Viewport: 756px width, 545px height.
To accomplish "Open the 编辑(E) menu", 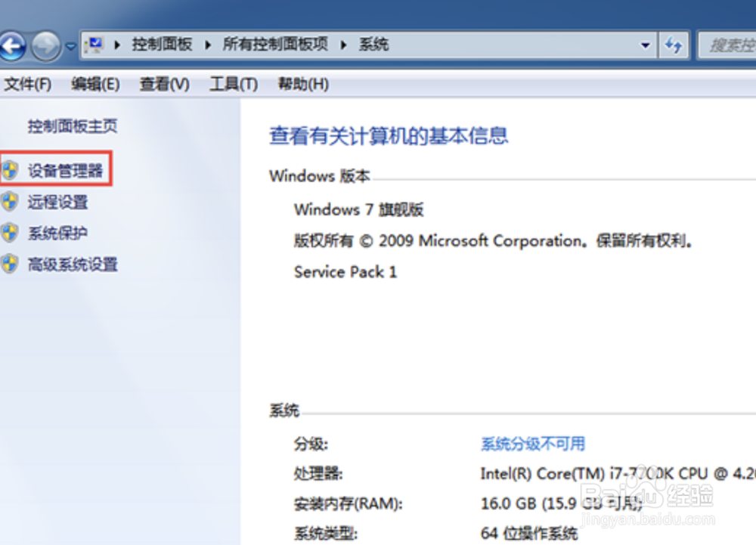I will (95, 85).
